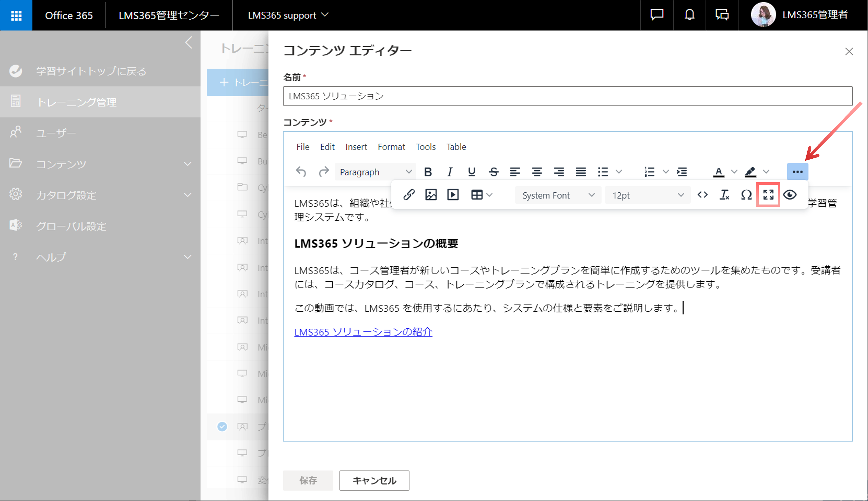868x501 pixels.
Task: Insert a hyperlink using link icon
Action: (409, 195)
